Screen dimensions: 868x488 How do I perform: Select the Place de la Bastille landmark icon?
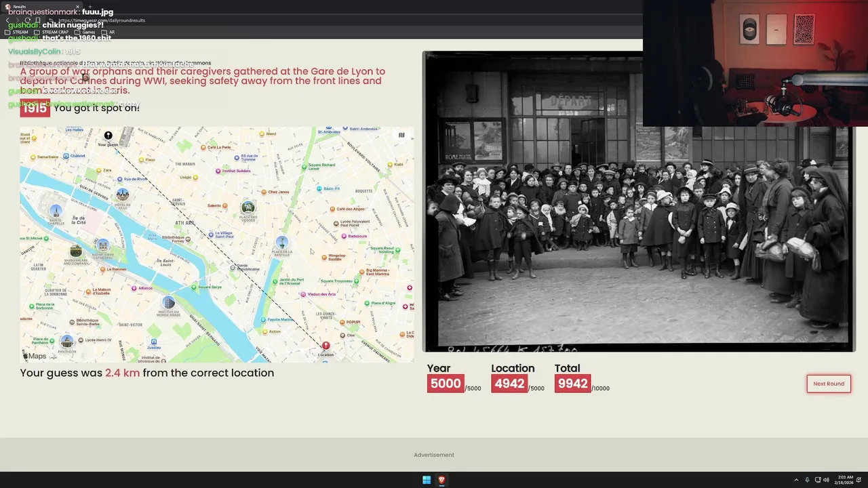282,242
